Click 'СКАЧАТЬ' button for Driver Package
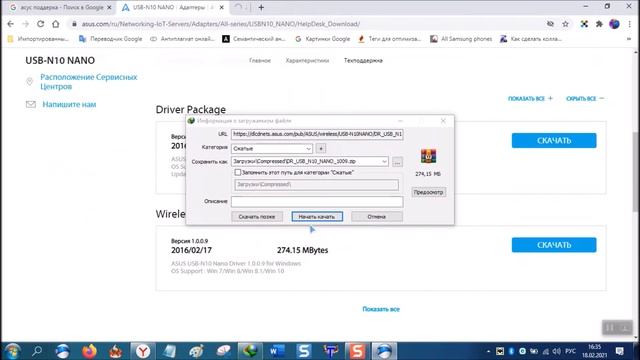Viewport: 640px width, 360px height. pos(554,140)
